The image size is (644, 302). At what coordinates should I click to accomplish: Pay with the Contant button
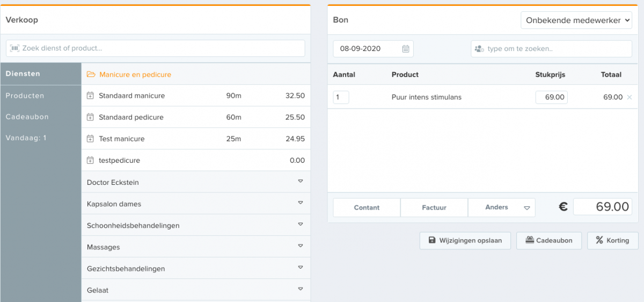click(x=367, y=207)
